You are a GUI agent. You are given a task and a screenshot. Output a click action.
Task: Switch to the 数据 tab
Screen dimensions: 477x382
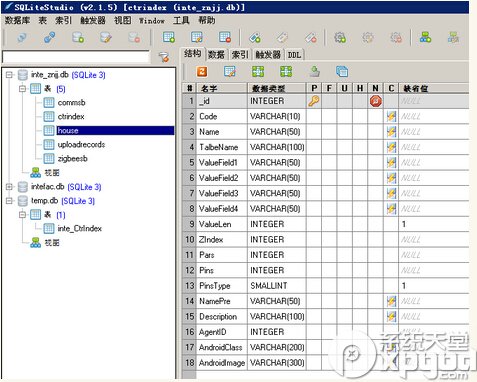(217, 55)
